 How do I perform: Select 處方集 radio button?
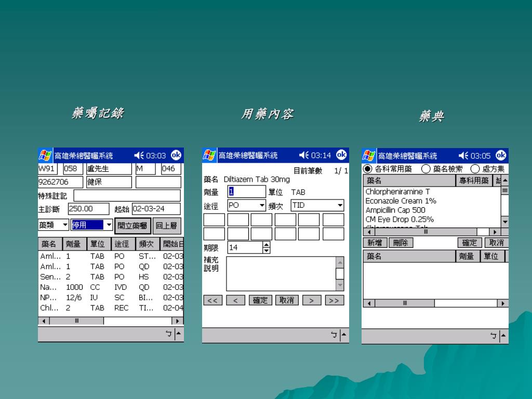pyautogui.click(x=475, y=169)
